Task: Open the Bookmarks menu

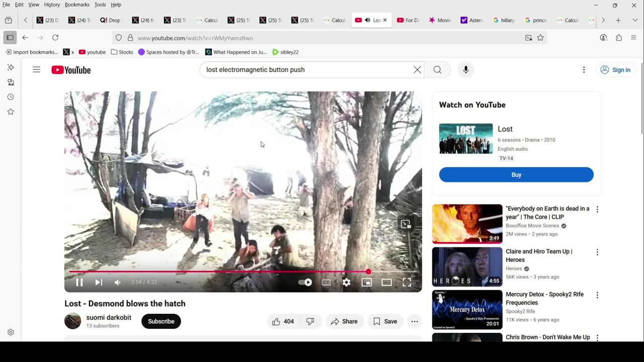Action: click(77, 5)
